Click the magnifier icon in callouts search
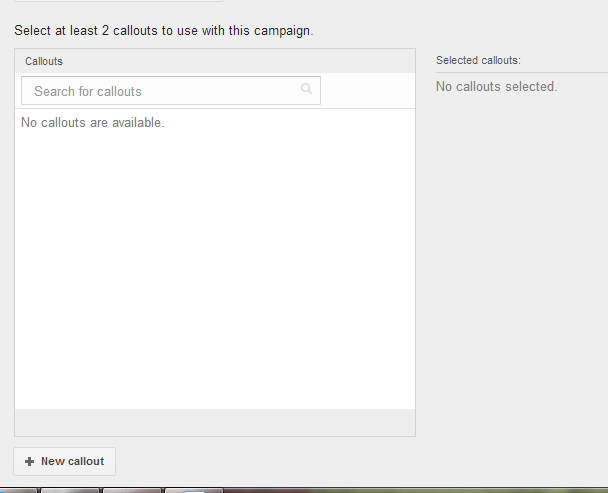 click(306, 89)
